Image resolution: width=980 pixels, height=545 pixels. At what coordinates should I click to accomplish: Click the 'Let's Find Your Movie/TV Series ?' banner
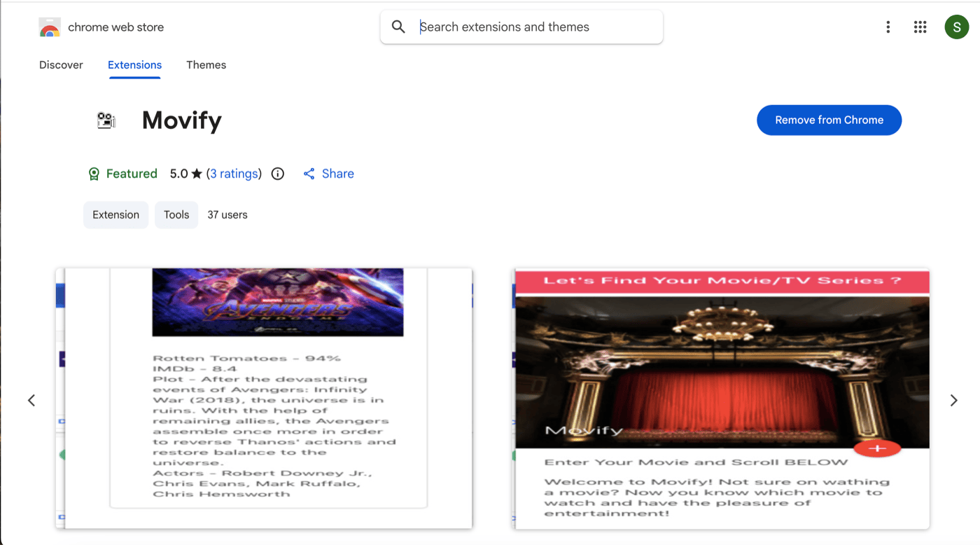[x=722, y=281]
